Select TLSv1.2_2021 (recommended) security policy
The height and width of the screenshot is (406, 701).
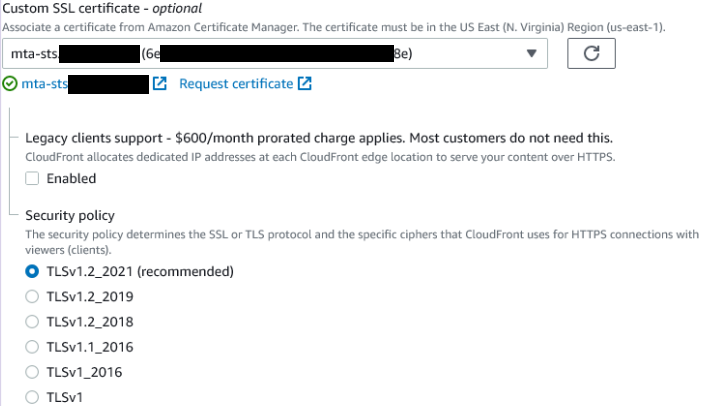coord(32,271)
